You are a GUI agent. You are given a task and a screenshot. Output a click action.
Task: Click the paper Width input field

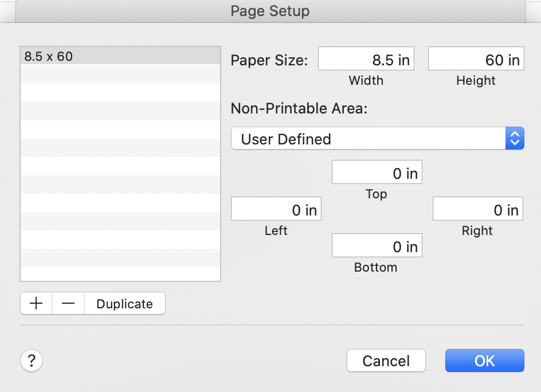366,60
